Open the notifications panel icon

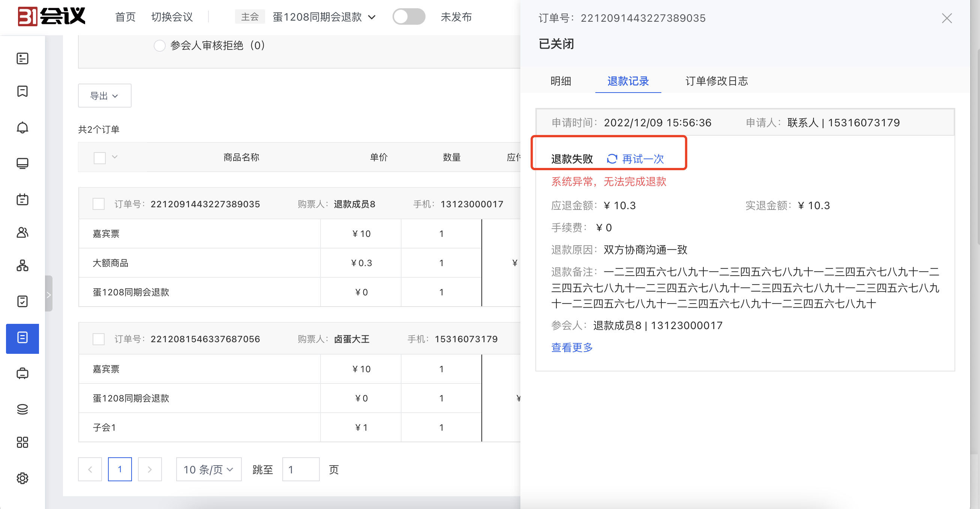tap(23, 128)
